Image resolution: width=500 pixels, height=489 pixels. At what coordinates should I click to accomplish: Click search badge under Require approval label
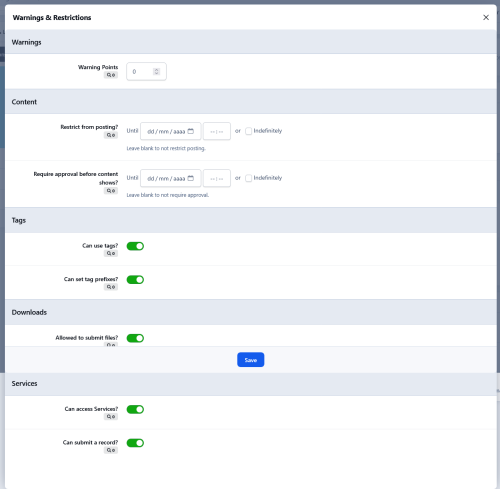pyautogui.click(x=111, y=191)
